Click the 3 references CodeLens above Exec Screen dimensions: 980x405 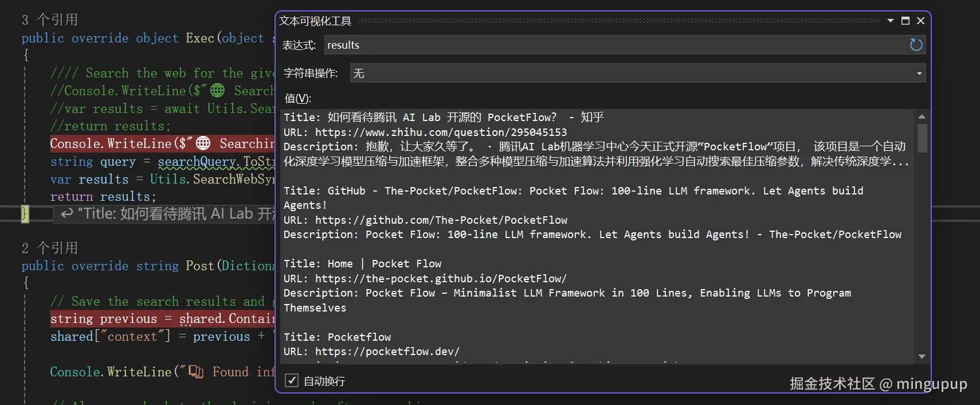50,20
